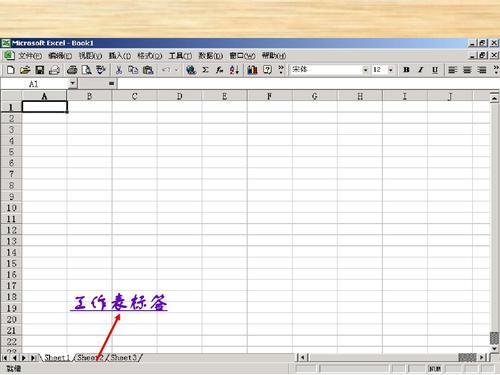
Task: Open the 视图(V) menu
Action: (90, 56)
